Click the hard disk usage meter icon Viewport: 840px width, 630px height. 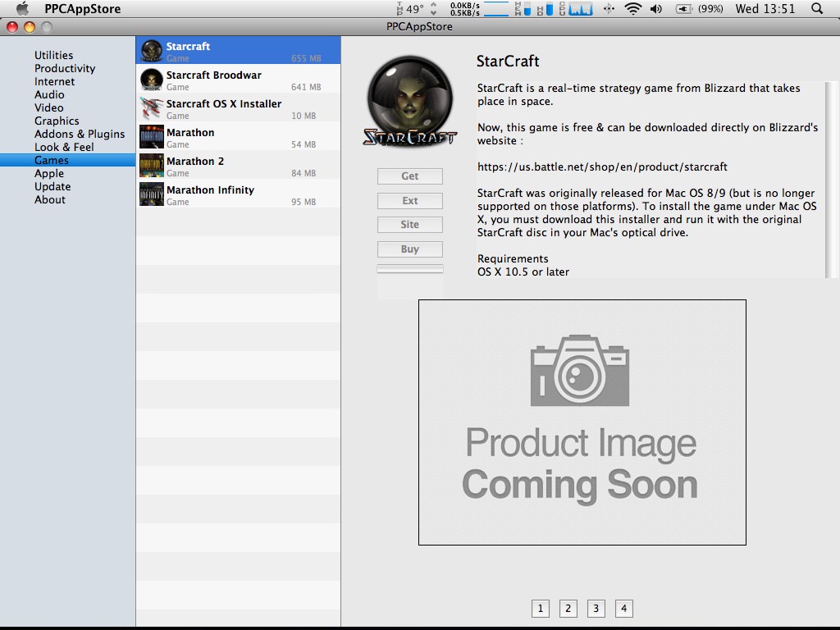(x=545, y=8)
